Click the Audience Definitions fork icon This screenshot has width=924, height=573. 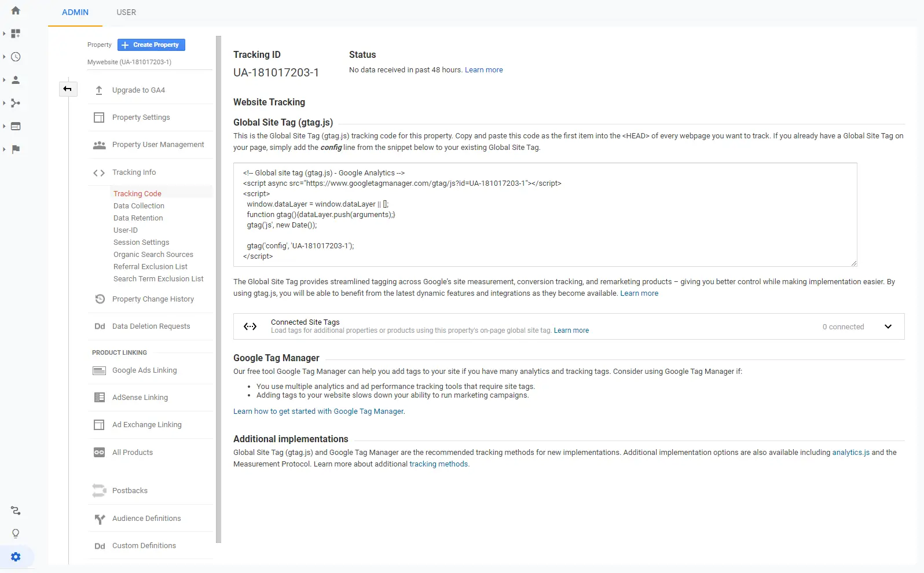[x=100, y=519]
